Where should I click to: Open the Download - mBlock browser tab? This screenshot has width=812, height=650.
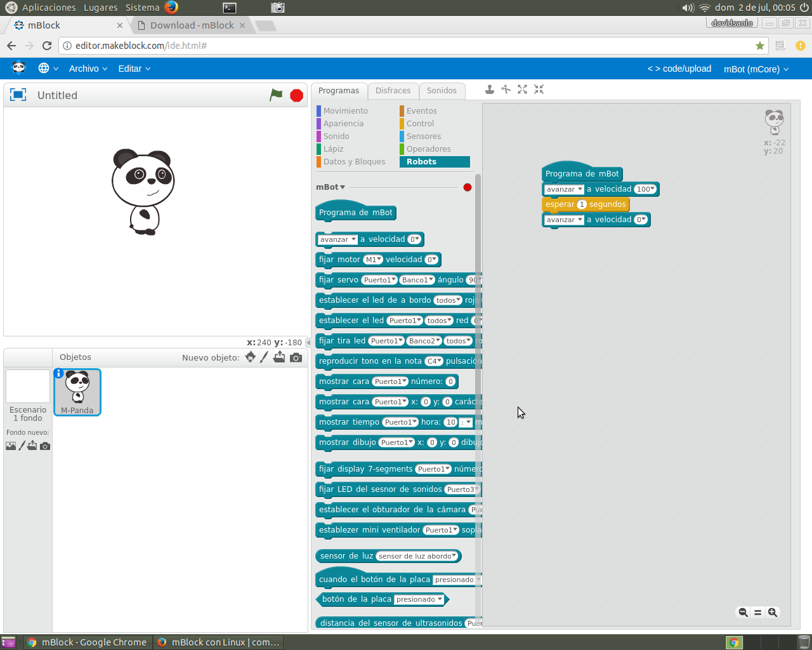tap(192, 25)
